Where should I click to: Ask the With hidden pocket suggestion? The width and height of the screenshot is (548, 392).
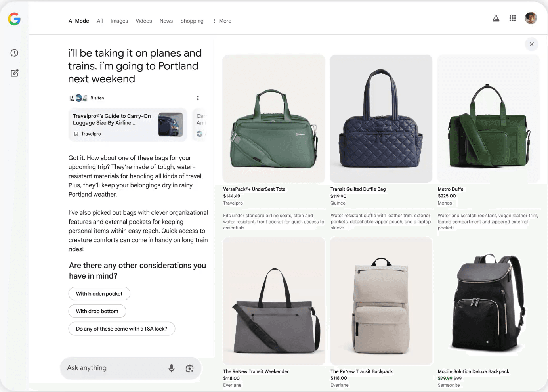coord(99,293)
